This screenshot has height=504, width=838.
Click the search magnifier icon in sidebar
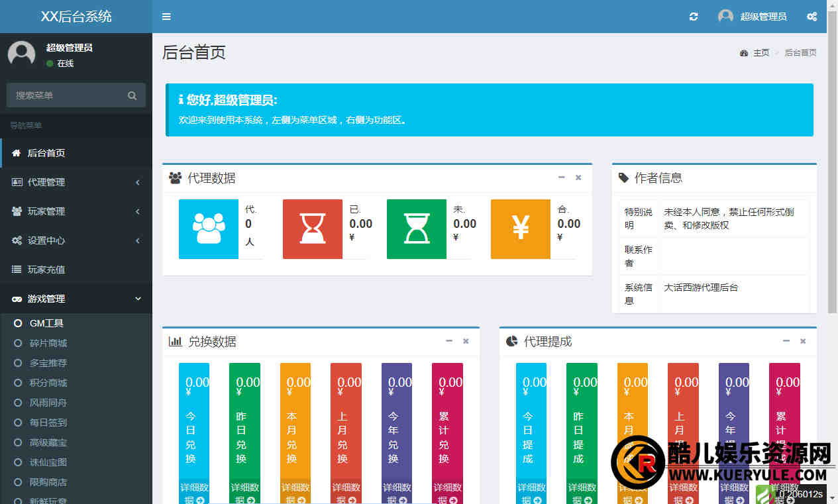click(132, 95)
